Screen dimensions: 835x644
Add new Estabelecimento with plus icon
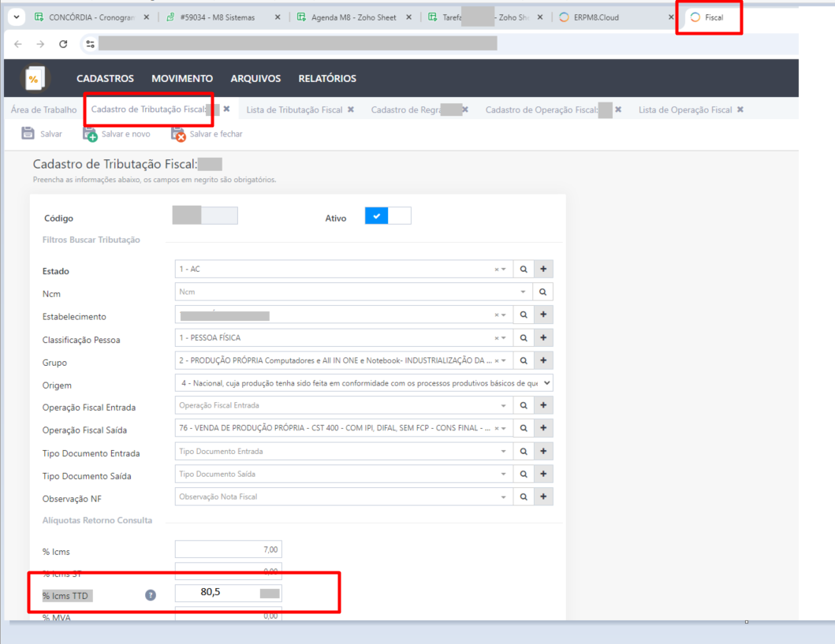[543, 315]
